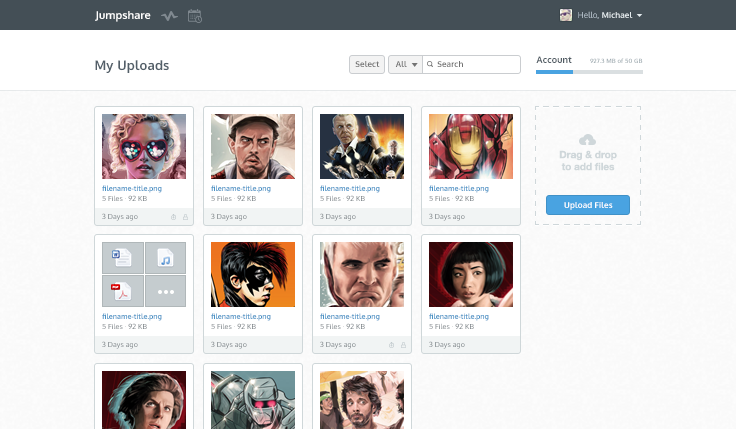Screen dimensions: 736x429
Task: Open the PDF file icon in folder card
Action: click(123, 291)
